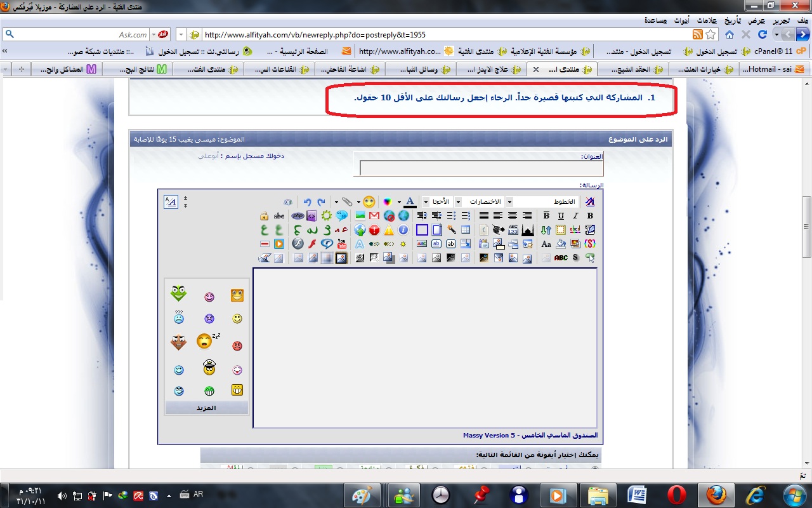
Task: Insert a YouTube video via toolbar icon
Action: [342, 244]
